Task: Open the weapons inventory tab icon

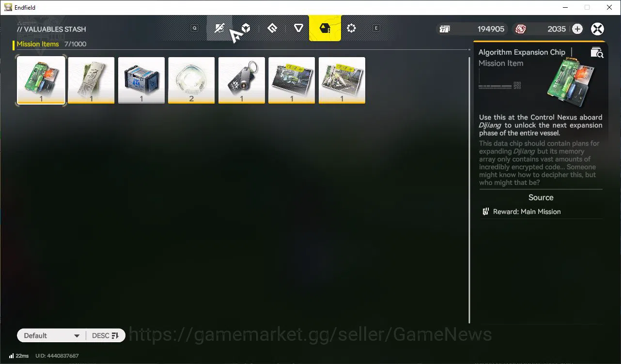Action: (219, 28)
